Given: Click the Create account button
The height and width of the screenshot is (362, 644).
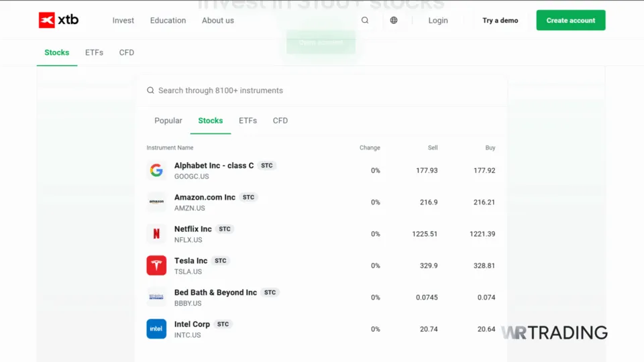Looking at the screenshot, I should tap(571, 20).
